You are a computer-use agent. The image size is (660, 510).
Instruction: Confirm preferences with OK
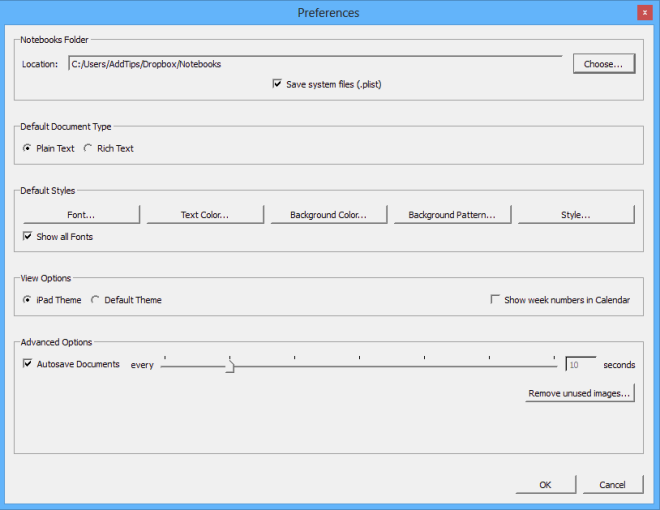[x=546, y=485]
